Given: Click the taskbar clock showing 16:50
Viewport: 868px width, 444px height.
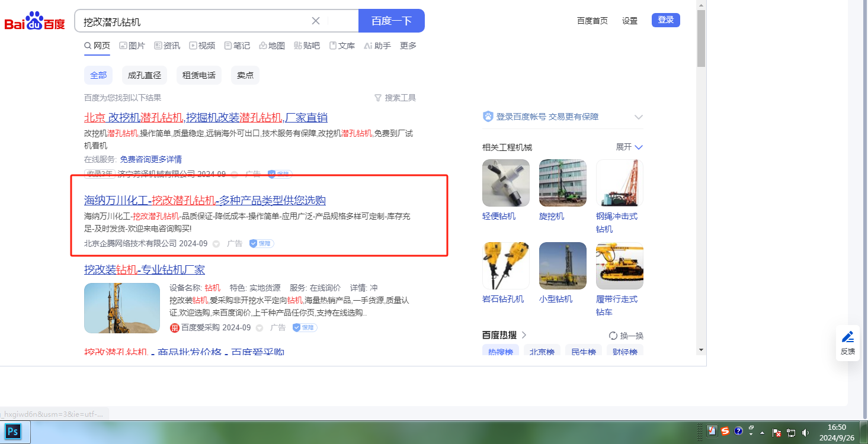Looking at the screenshot, I should point(837,432).
